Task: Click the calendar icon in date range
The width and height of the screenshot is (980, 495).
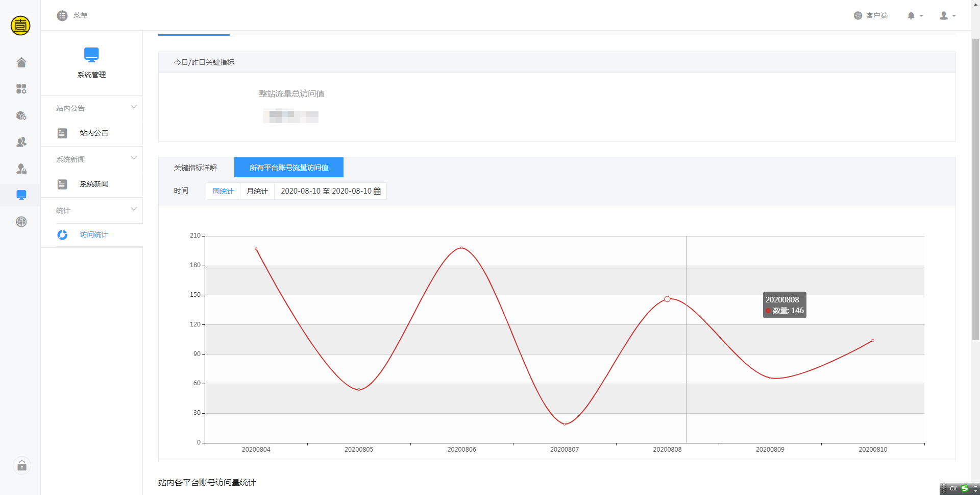Action: click(377, 191)
